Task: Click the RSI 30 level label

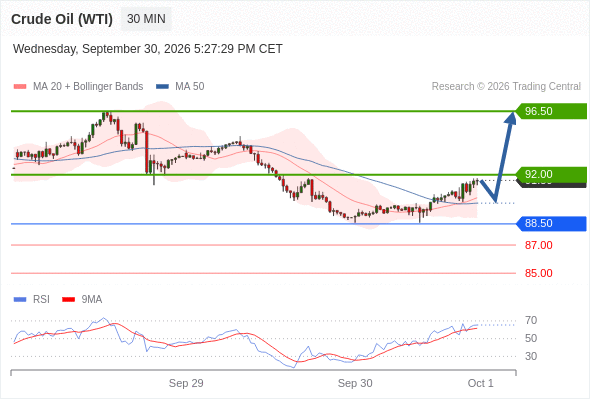Action: 531,356
